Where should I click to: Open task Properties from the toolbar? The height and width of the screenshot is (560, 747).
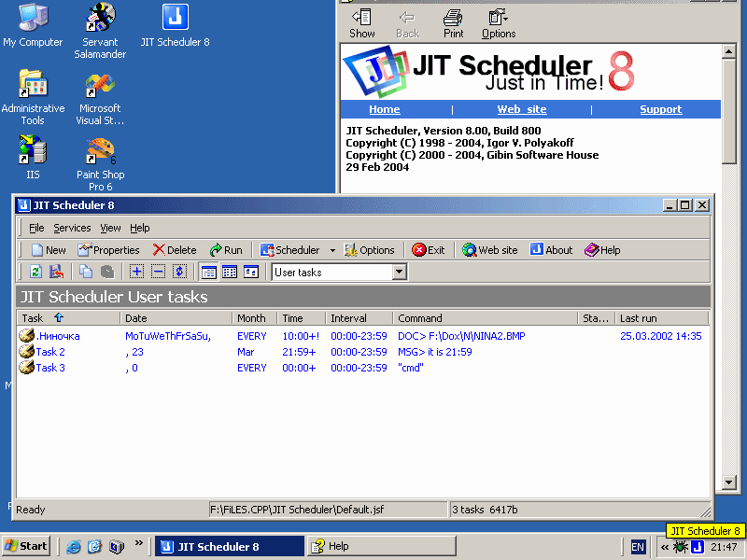pos(109,250)
